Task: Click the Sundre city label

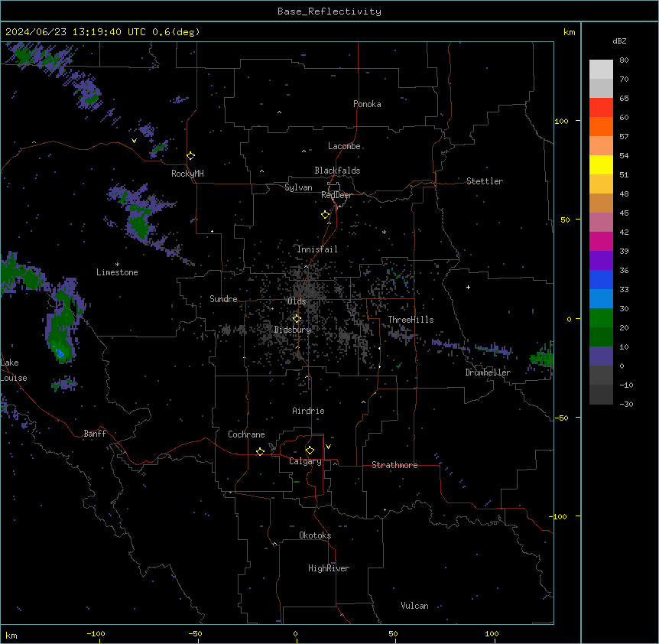Action: point(223,299)
